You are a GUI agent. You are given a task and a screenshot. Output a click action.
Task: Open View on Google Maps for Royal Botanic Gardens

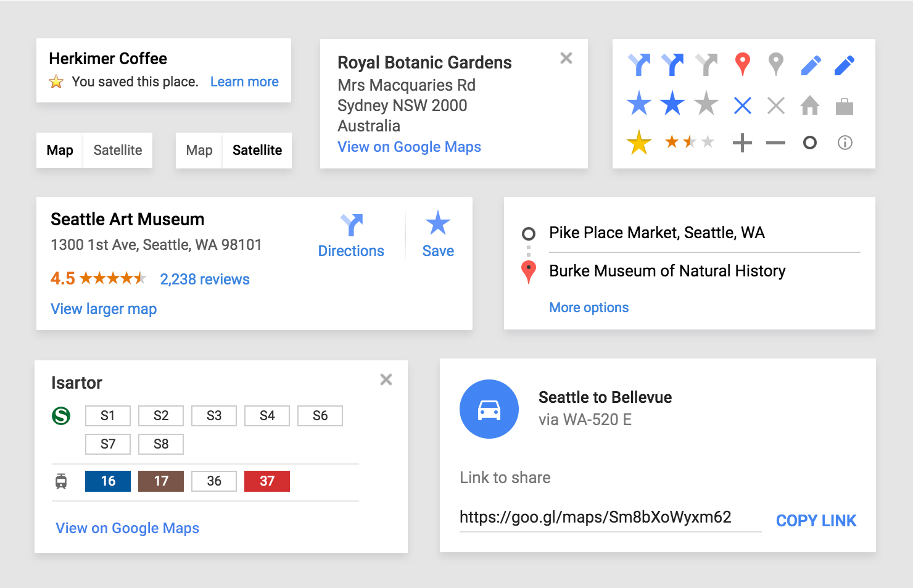click(409, 147)
